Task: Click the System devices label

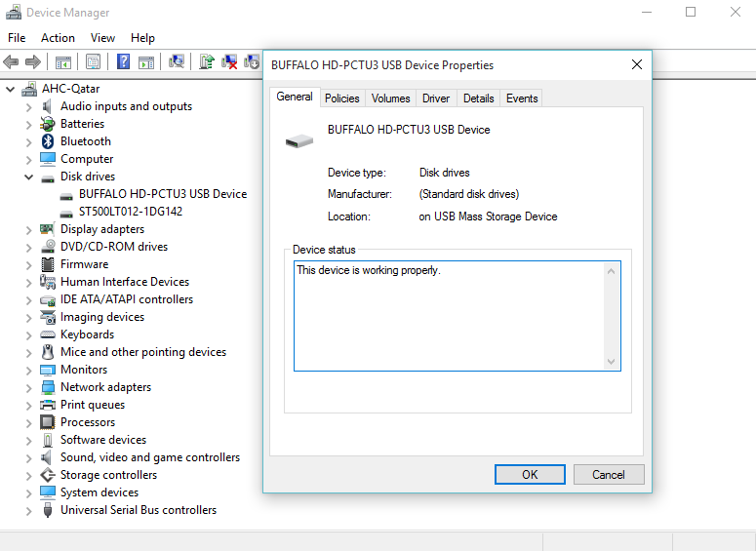Action: click(99, 492)
